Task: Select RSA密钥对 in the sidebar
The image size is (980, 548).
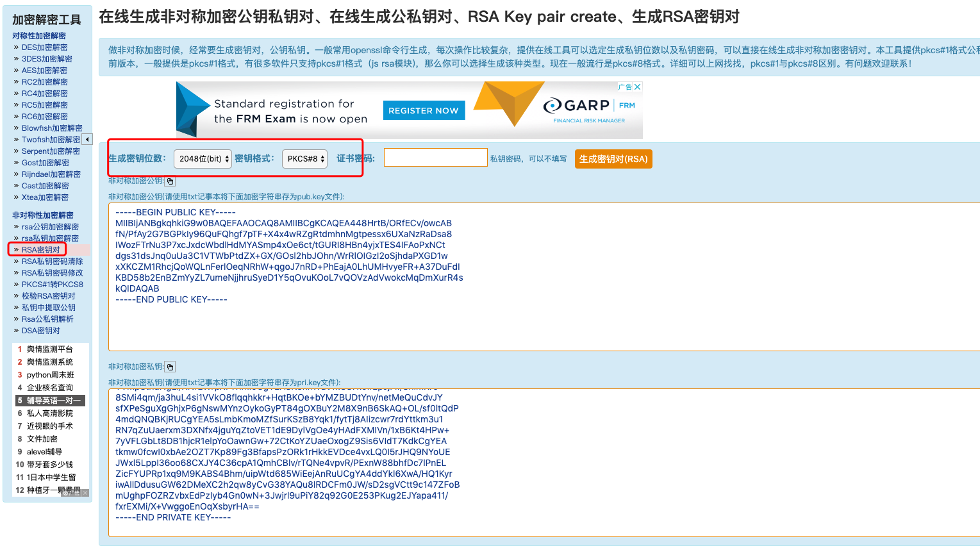Action: coord(41,250)
